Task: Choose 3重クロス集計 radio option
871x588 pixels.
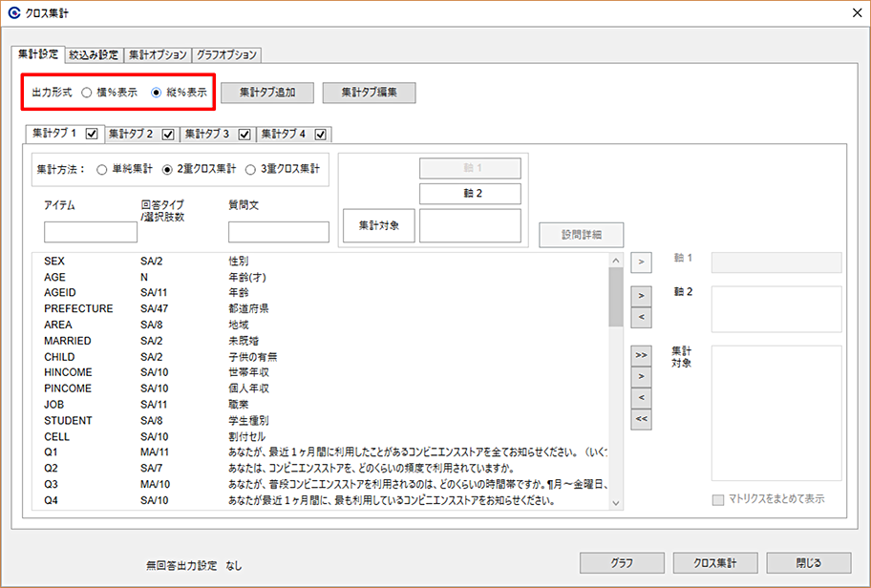Action: [250, 169]
